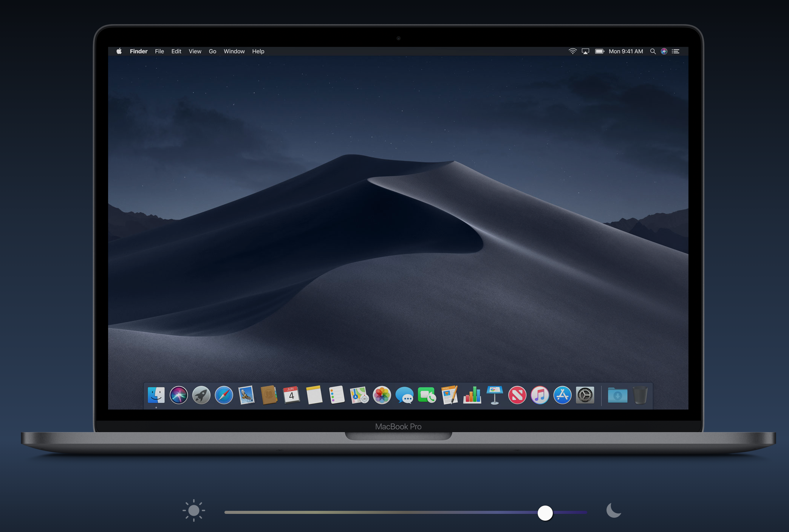Open the App Store icon
The width and height of the screenshot is (789, 532).
pyautogui.click(x=562, y=395)
